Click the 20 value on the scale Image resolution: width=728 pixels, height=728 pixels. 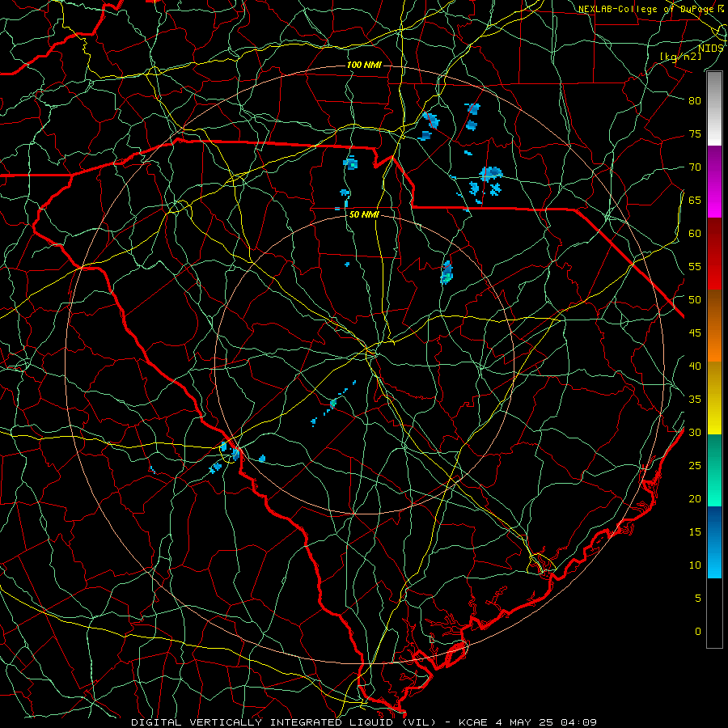[695, 498]
